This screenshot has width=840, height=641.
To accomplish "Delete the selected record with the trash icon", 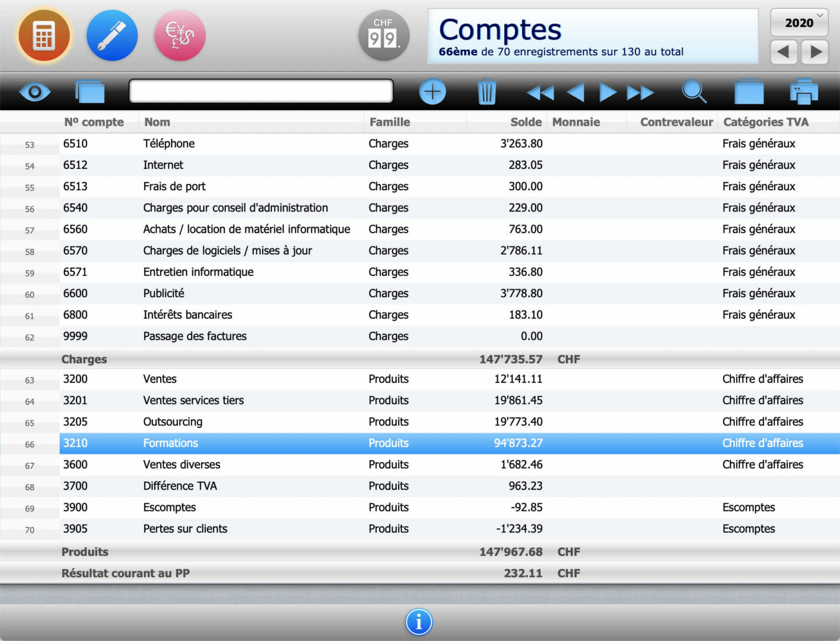I will point(487,91).
